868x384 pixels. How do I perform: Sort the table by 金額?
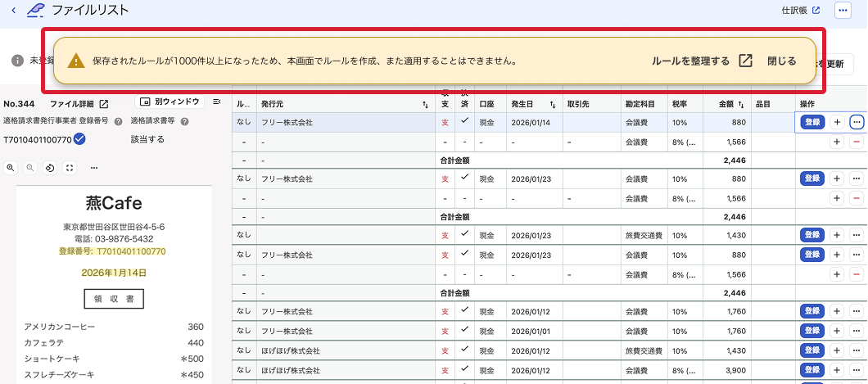tap(741, 104)
